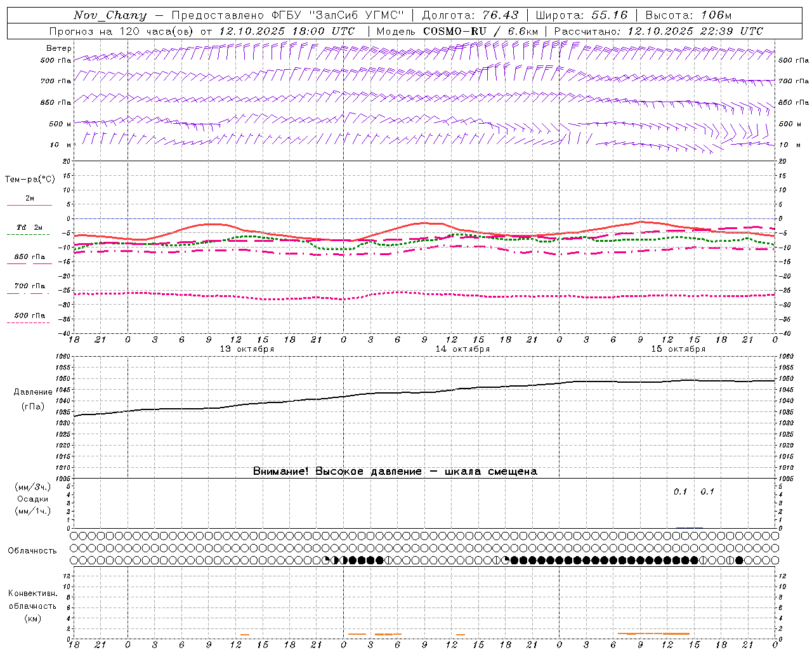
Task: Click the orange convective cloud bar on 15 октября
Action: (x=653, y=633)
